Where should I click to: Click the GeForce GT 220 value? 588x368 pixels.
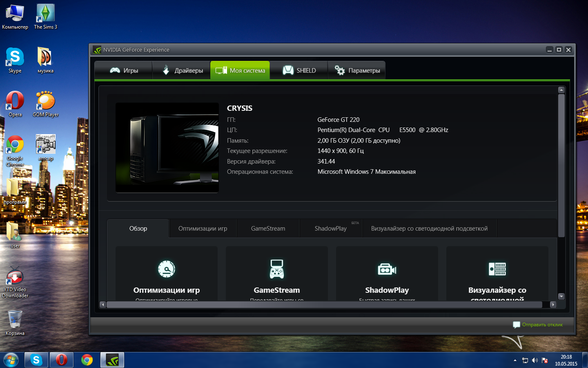[339, 120]
